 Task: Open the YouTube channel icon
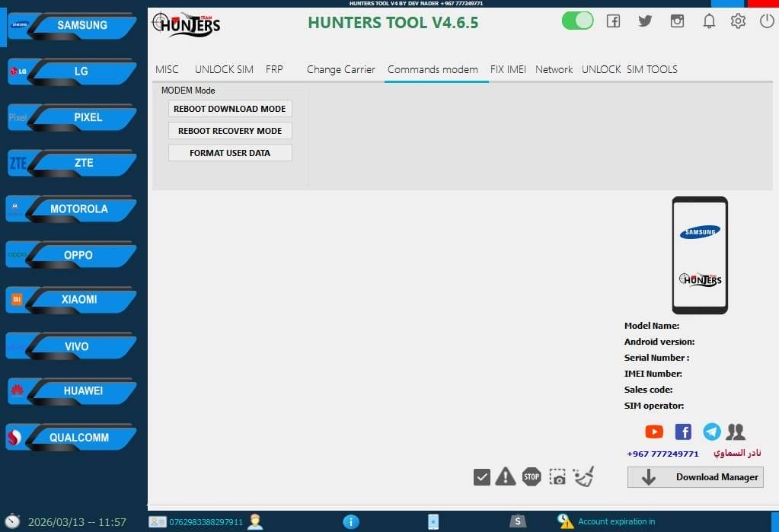pyautogui.click(x=653, y=432)
